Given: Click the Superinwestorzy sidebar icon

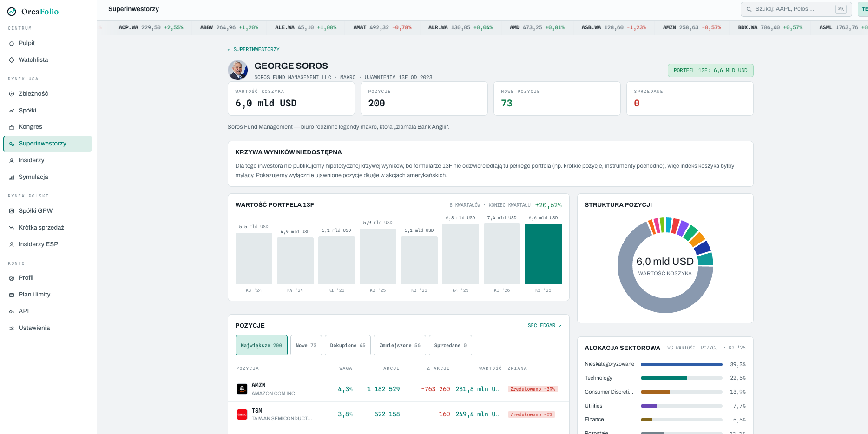Looking at the screenshot, I should tap(12, 144).
